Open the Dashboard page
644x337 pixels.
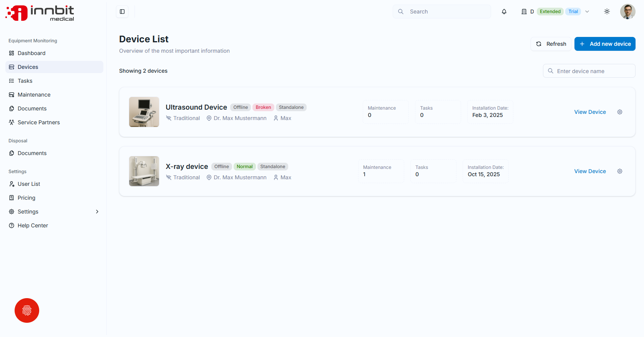point(54,53)
